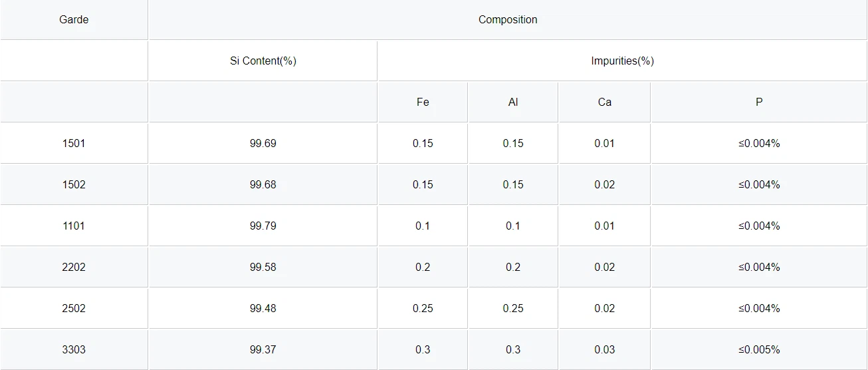Click the "Si Content(%)" header

[x=263, y=61]
